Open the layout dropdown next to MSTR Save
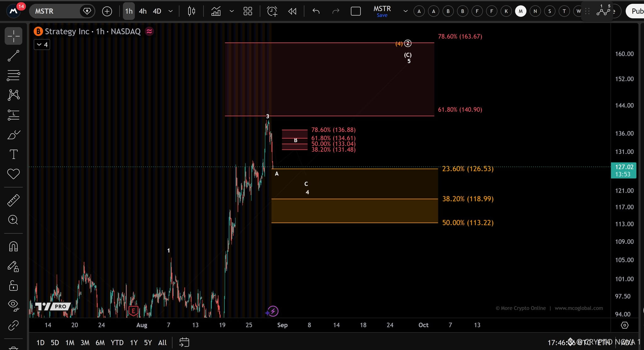644x350 pixels. (406, 11)
